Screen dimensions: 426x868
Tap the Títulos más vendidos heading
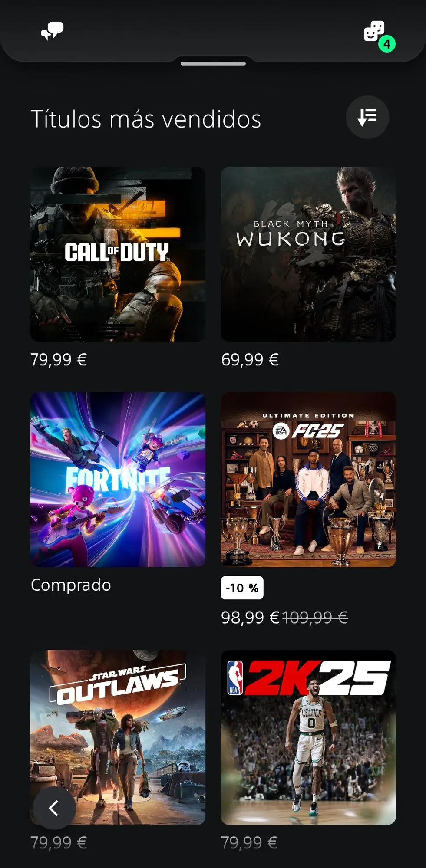point(146,119)
